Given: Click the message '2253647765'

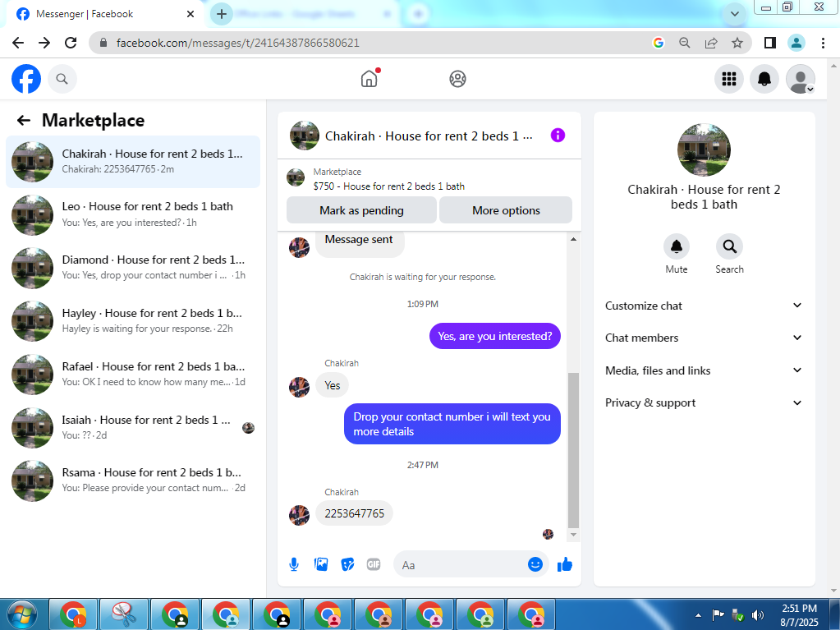Looking at the screenshot, I should 354,513.
